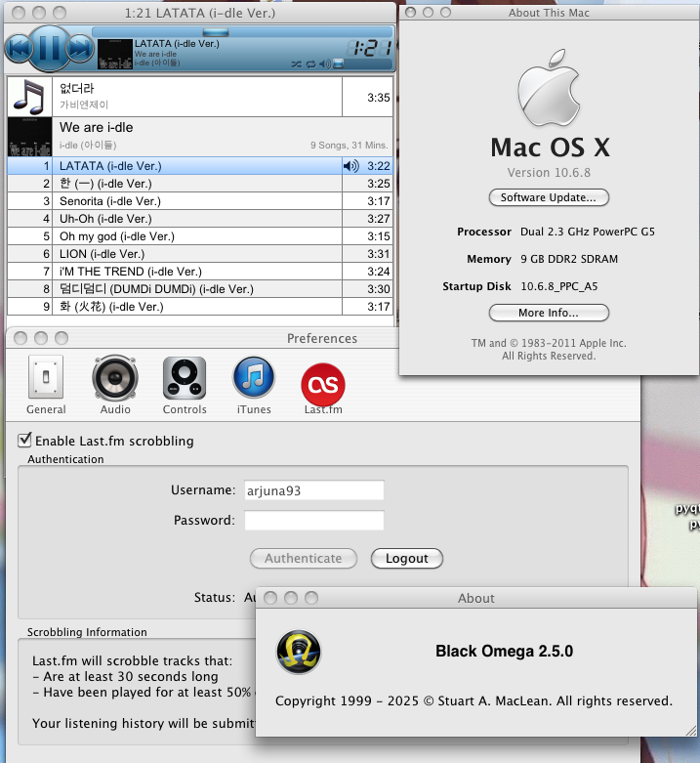The height and width of the screenshot is (763, 700).
Task: Click the Black Omega 2.5.0 title text
Action: [x=504, y=651]
